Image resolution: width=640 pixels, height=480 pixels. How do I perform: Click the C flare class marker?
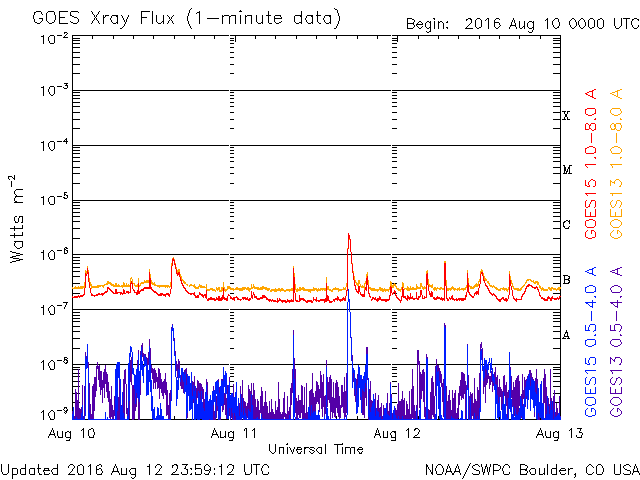[566, 225]
